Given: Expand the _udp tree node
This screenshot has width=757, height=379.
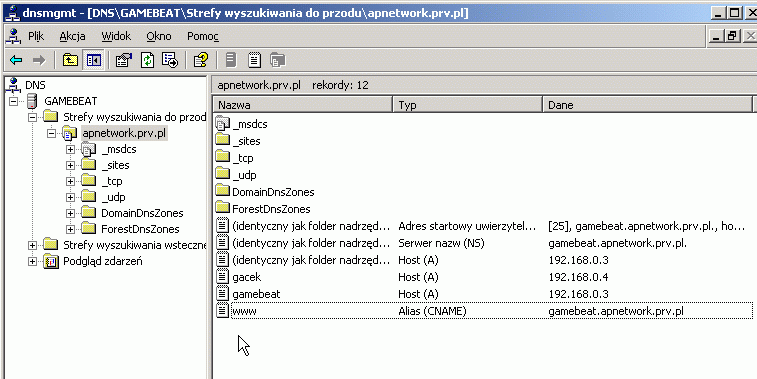Looking at the screenshot, I should point(70,197).
